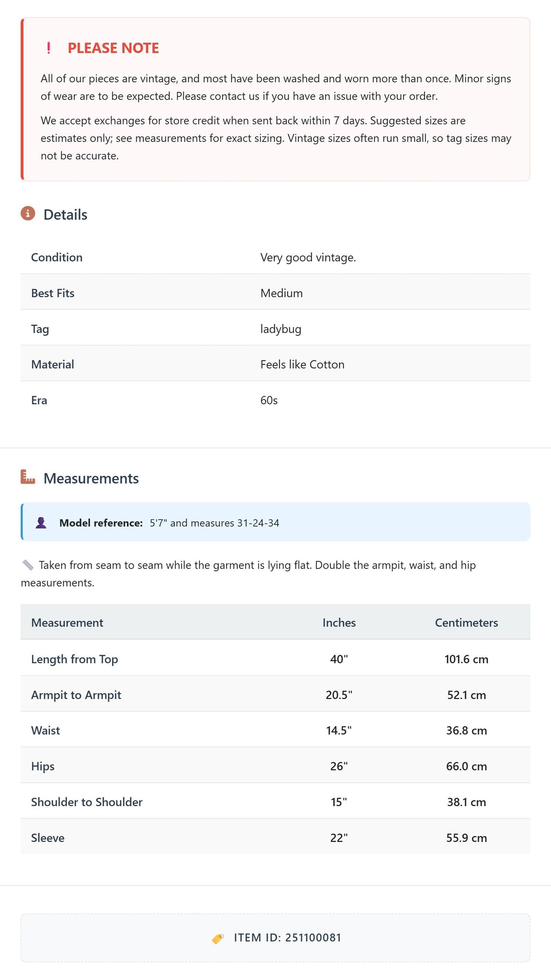The height and width of the screenshot is (980, 551).
Task: Click the 101.6 cm length value
Action: click(466, 659)
